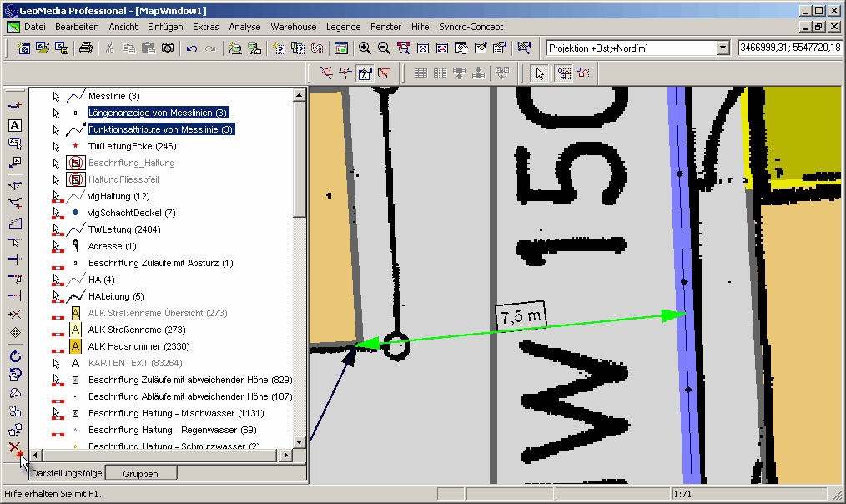Viewport: 846px width, 504px height.
Task: Open the Projektion coordinate format dropdown
Action: 723,48
